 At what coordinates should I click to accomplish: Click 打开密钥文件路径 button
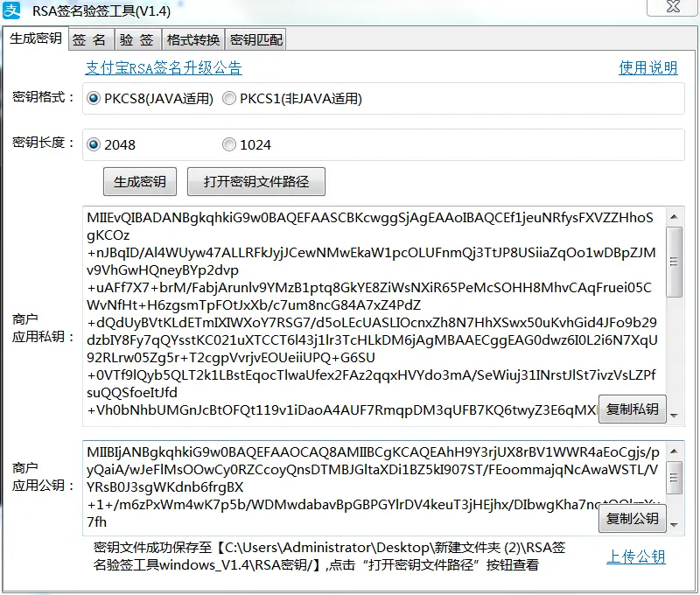click(x=256, y=182)
